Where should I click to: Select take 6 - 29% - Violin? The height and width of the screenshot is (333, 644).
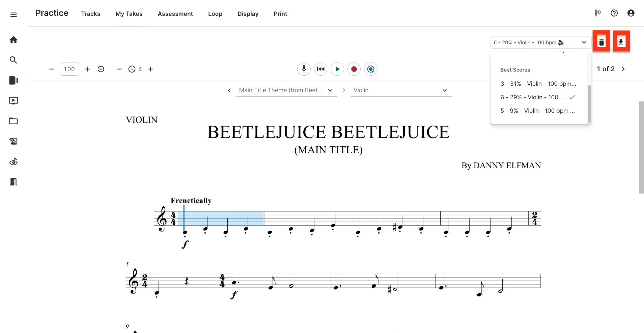pos(538,97)
